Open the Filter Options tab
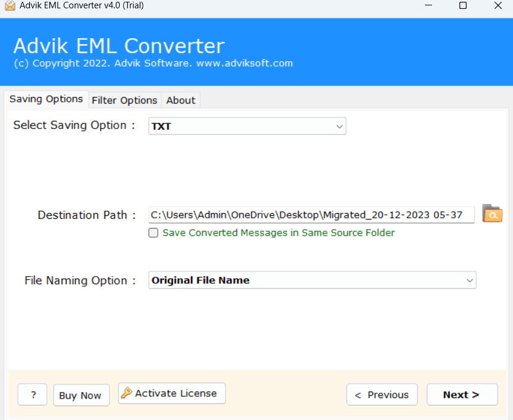This screenshot has height=420, width=513. [124, 100]
